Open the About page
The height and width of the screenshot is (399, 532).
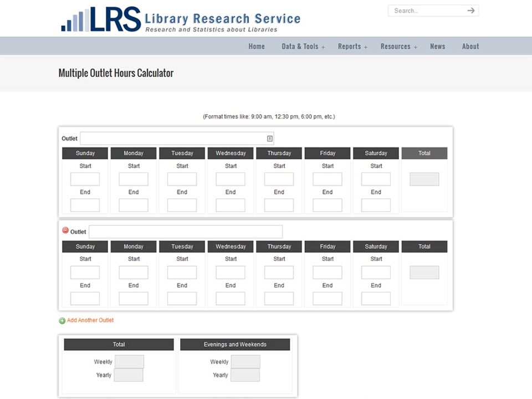pos(470,47)
